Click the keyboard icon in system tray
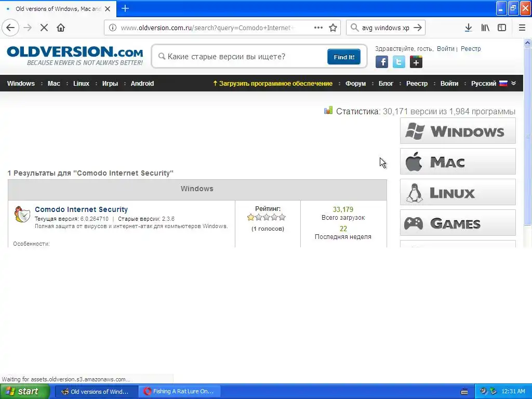The width and height of the screenshot is (532, 399). click(x=464, y=392)
